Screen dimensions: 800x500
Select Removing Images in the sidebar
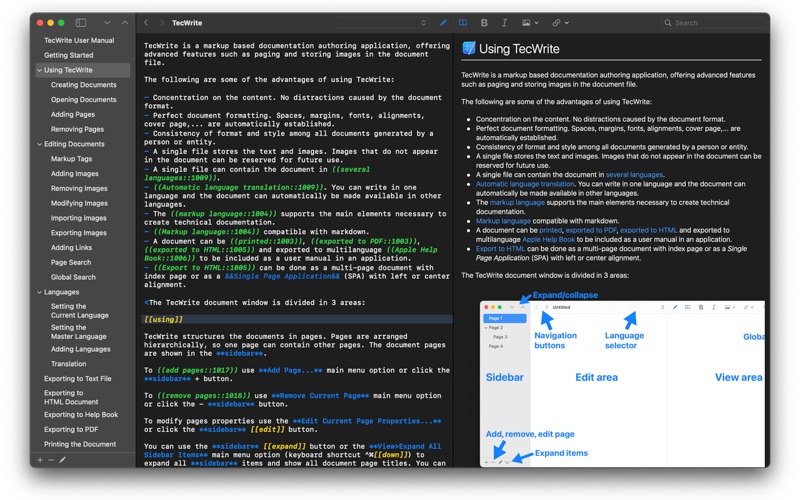[x=79, y=188]
